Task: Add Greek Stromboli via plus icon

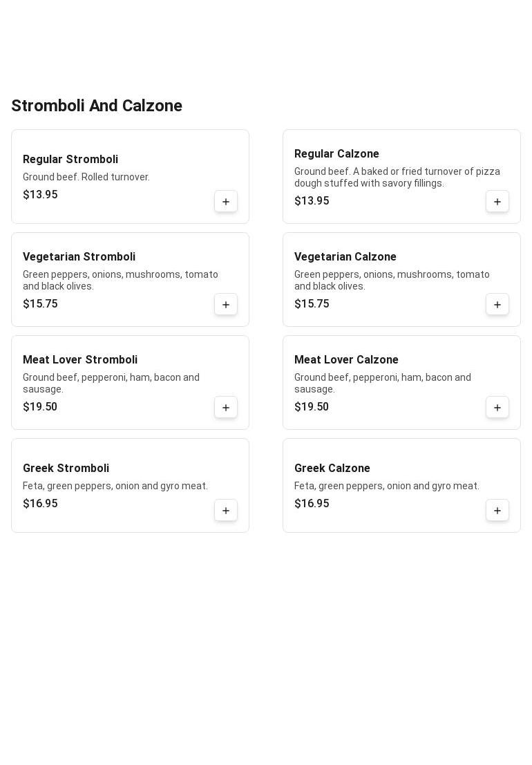Action: pos(226,510)
